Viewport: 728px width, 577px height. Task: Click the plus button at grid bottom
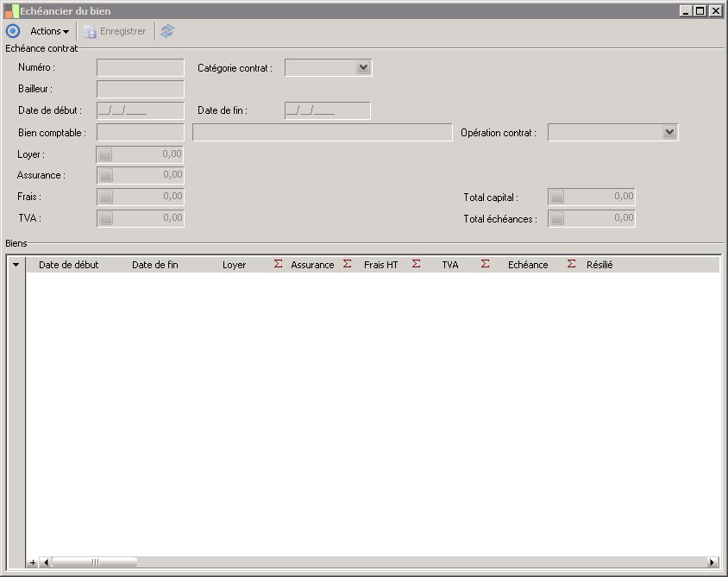[33, 562]
